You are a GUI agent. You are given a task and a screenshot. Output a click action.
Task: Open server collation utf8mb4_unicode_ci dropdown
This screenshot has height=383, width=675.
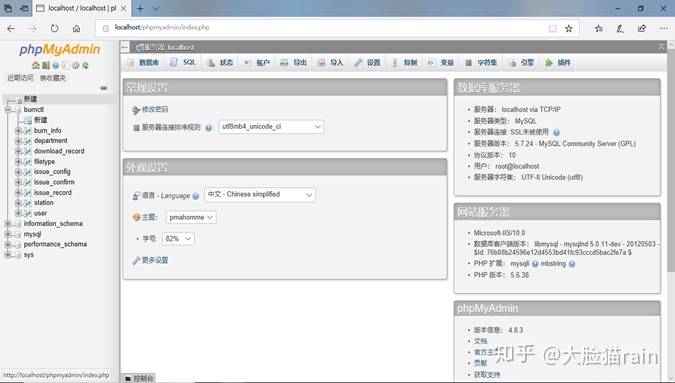(271, 127)
